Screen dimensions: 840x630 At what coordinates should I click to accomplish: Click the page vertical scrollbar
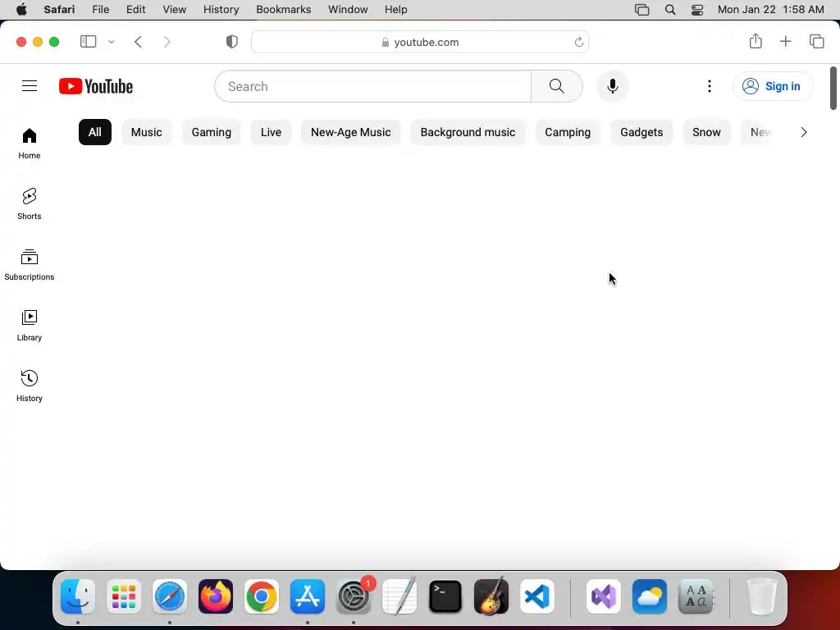[x=833, y=88]
